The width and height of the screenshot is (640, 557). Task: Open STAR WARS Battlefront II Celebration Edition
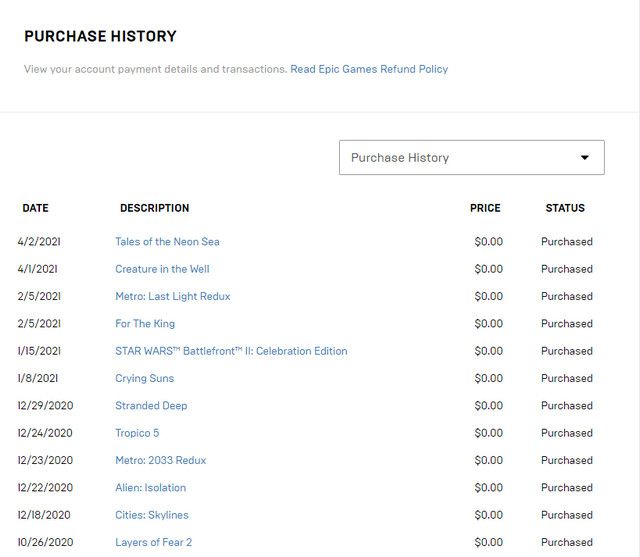231,351
